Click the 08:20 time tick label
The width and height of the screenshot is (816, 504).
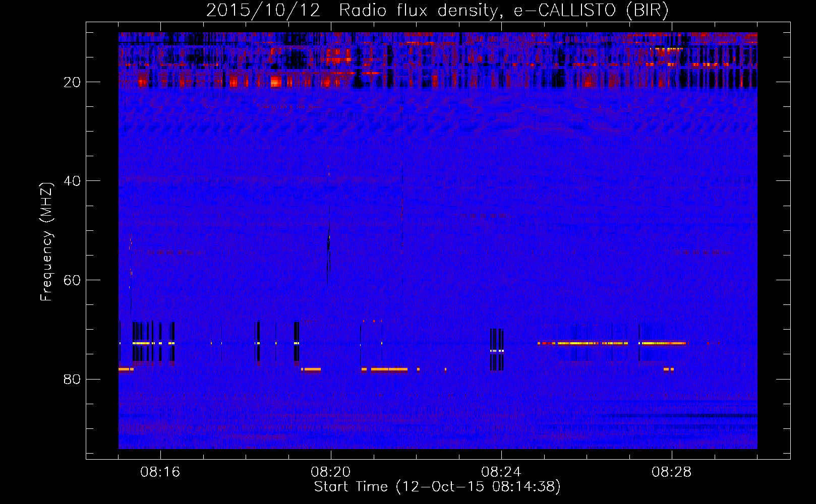(330, 472)
